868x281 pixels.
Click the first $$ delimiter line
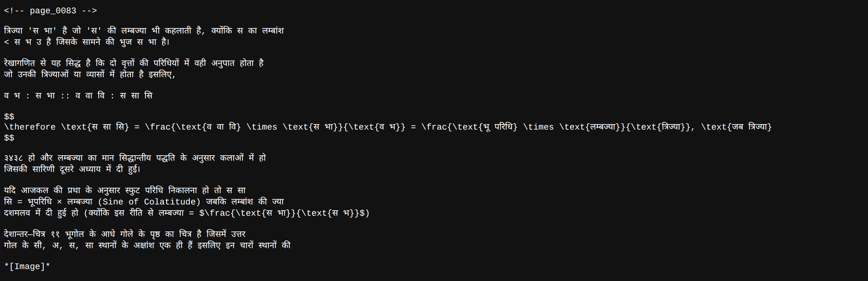[9, 117]
